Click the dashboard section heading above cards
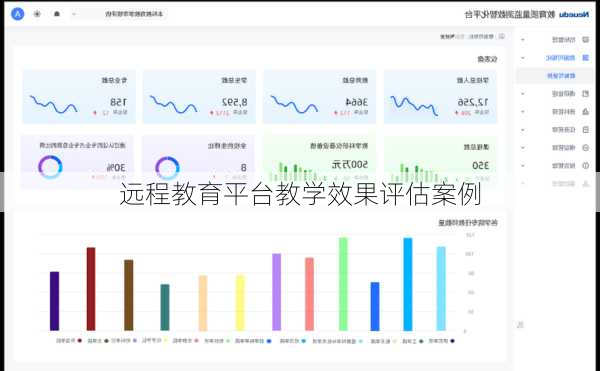The height and width of the screenshot is (371, 600). tap(488, 59)
